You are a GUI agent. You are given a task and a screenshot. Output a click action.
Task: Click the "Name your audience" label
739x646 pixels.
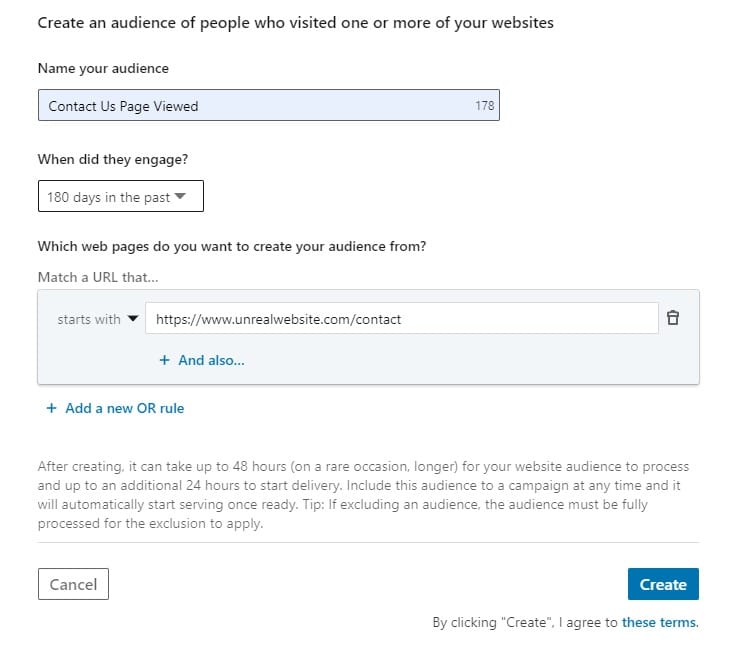(x=103, y=68)
